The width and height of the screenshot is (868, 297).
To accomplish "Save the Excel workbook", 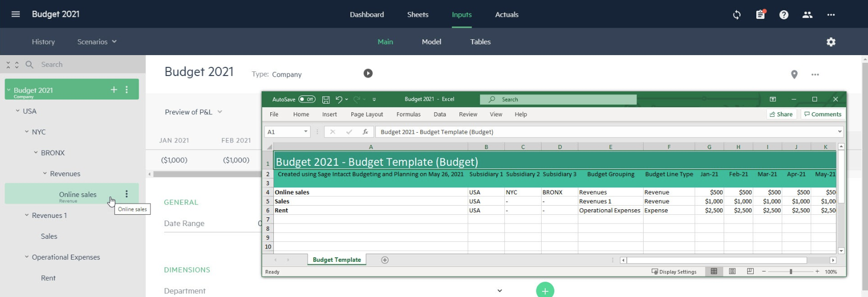I will 326,100.
